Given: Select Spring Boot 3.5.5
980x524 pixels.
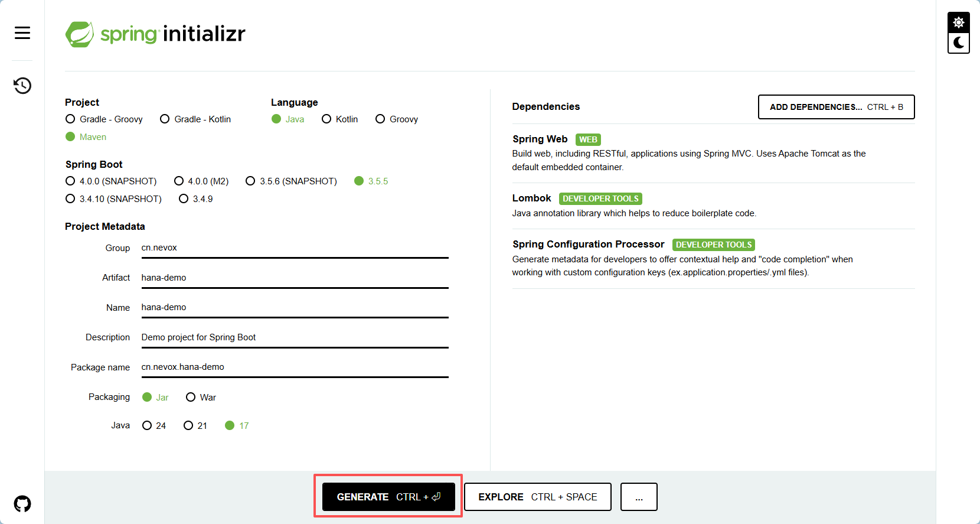Looking at the screenshot, I should click(371, 181).
